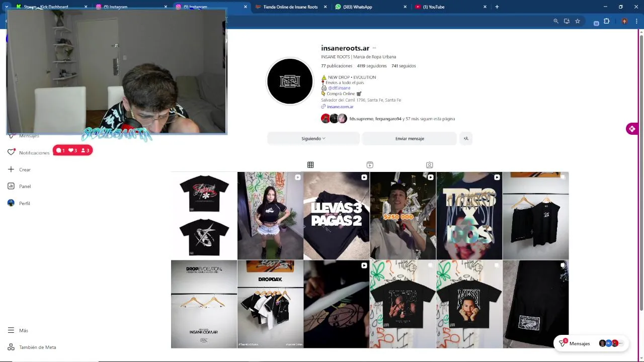Viewport: 644px width, 362px height.
Task: Open the portrait print black t-shirt post
Action: click(403, 304)
